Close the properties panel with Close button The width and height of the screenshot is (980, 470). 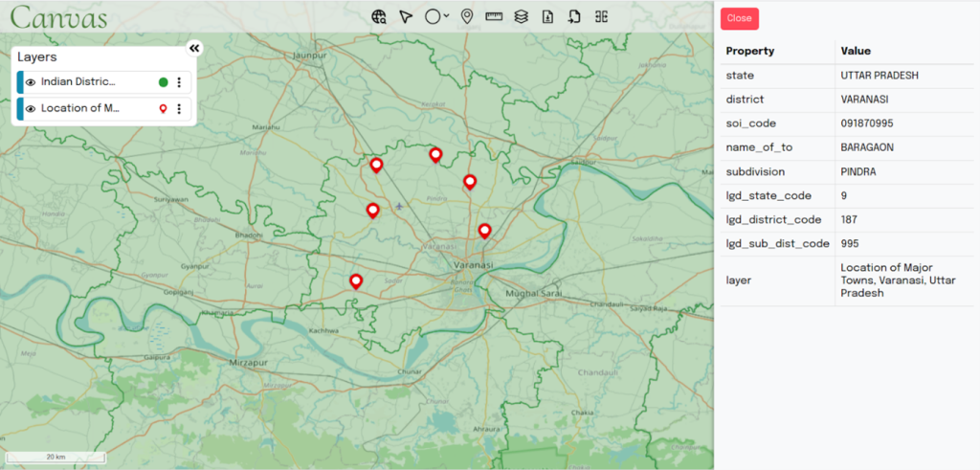point(739,18)
